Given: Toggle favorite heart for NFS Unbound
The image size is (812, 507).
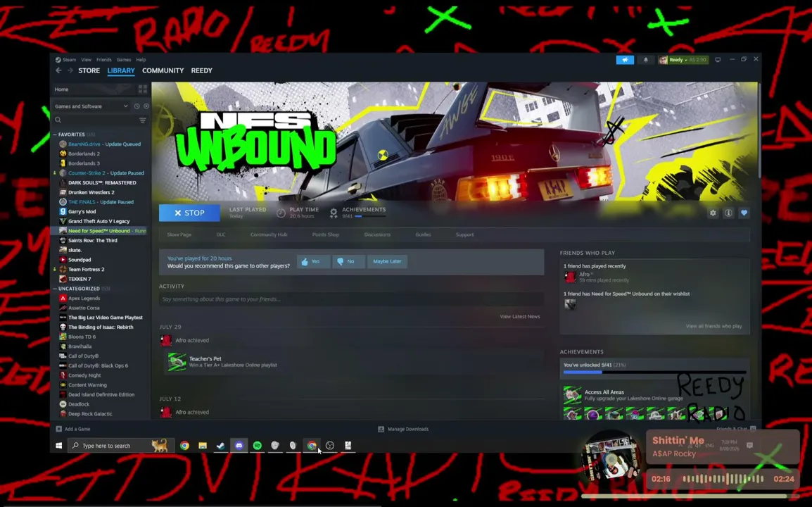Looking at the screenshot, I should [x=744, y=213].
